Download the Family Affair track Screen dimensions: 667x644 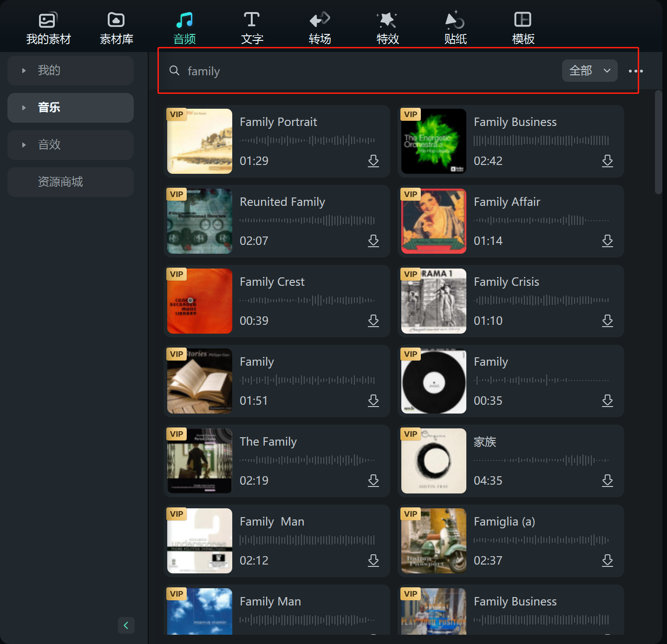(608, 241)
